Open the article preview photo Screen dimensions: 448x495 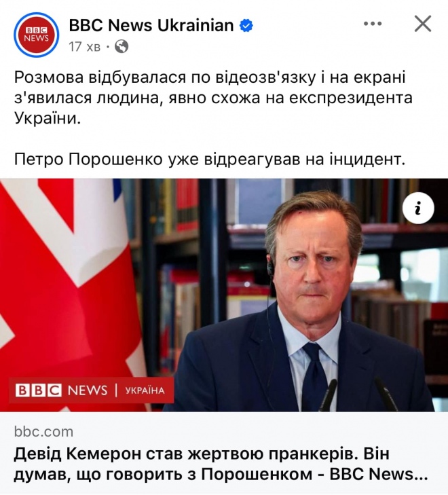(x=224, y=295)
